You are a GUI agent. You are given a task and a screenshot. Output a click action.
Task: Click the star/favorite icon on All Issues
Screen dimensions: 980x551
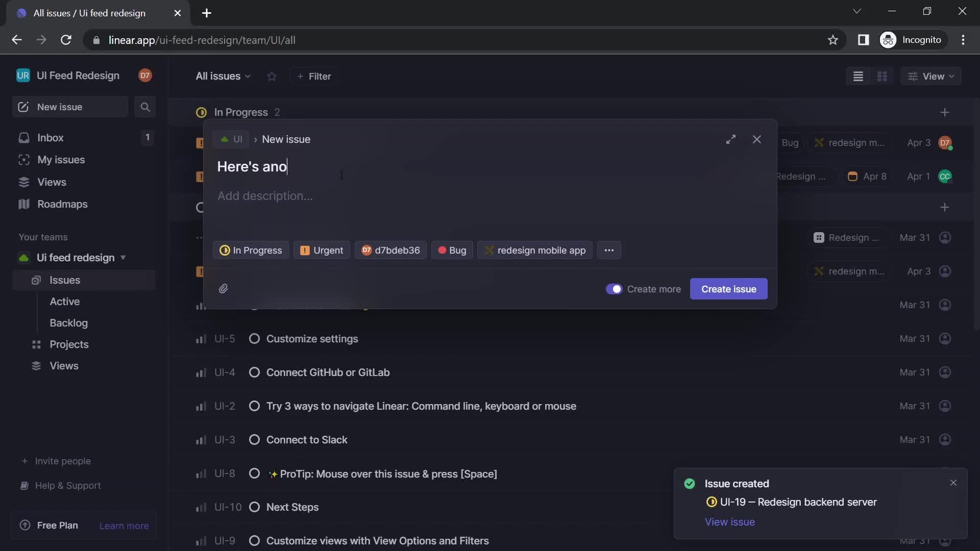272,76
